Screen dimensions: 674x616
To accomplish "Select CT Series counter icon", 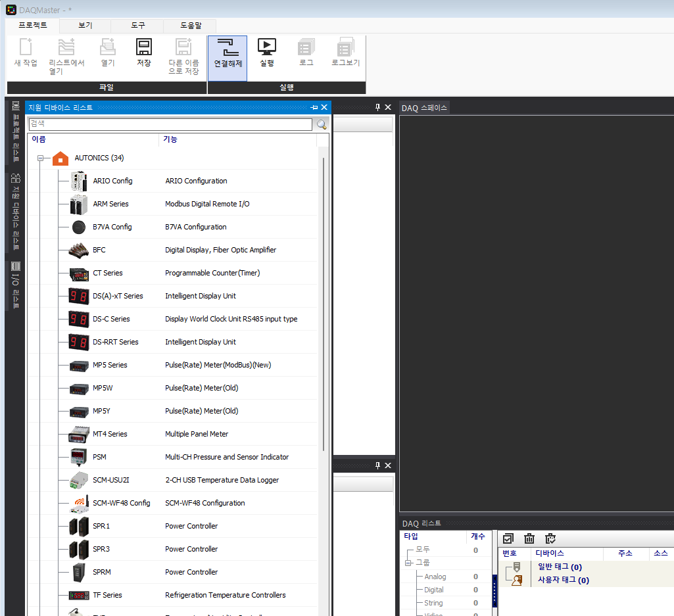I will 79,273.
